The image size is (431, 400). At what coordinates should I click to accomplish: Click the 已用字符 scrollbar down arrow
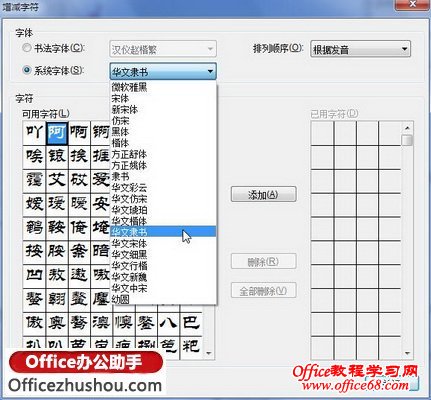point(407,353)
